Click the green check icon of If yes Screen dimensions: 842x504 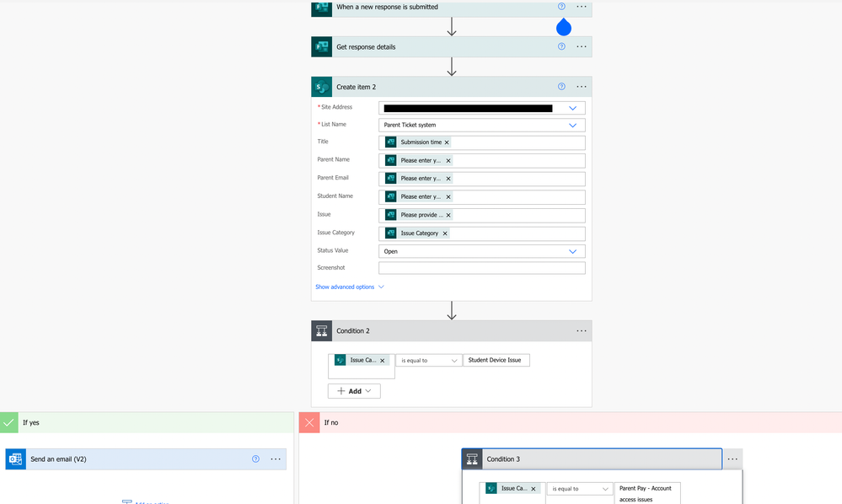click(9, 422)
